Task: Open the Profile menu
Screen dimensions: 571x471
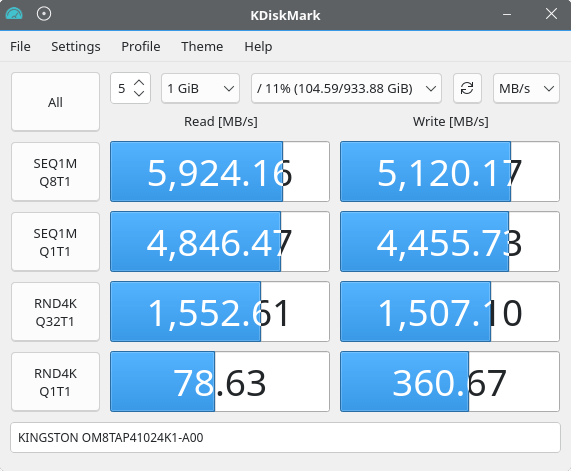Action: click(x=141, y=47)
